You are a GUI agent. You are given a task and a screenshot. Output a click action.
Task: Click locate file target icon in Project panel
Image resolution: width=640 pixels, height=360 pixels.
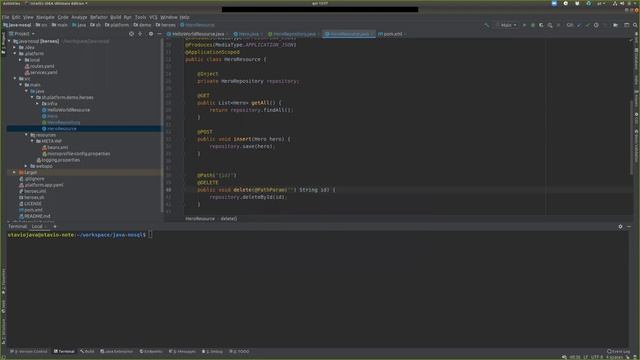pos(131,34)
